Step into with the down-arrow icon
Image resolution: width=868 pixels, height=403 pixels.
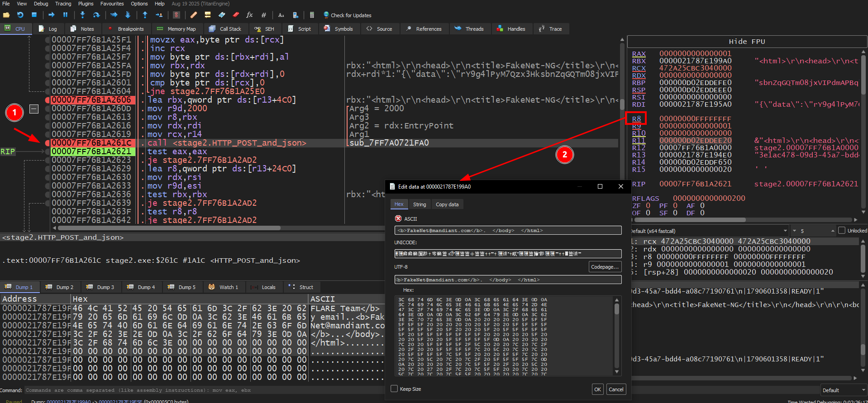82,15
